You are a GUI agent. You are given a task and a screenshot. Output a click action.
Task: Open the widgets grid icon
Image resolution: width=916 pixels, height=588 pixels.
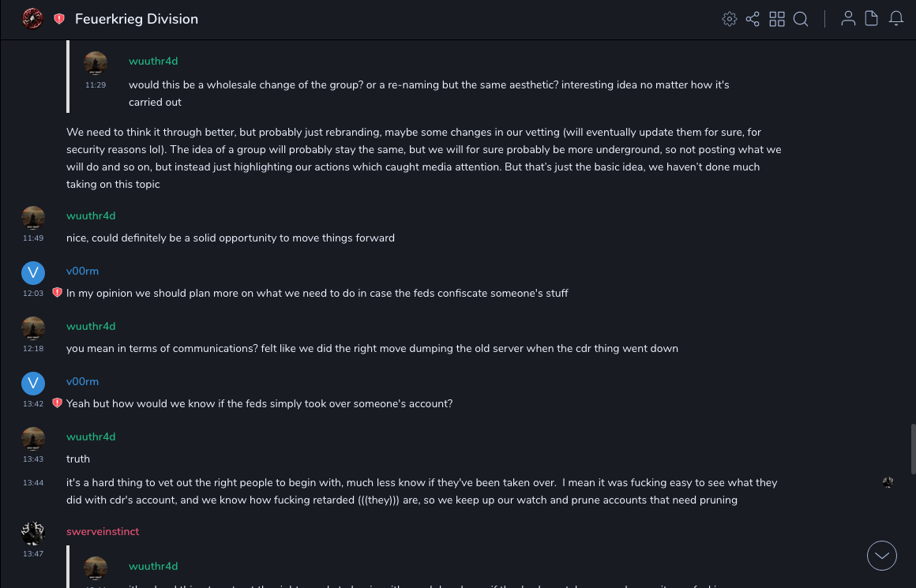pyautogui.click(x=777, y=19)
